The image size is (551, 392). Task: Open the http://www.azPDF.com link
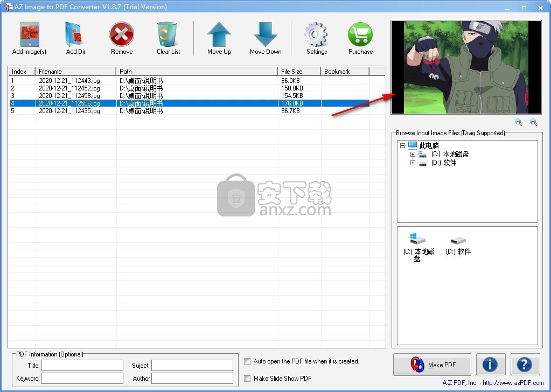(x=513, y=383)
